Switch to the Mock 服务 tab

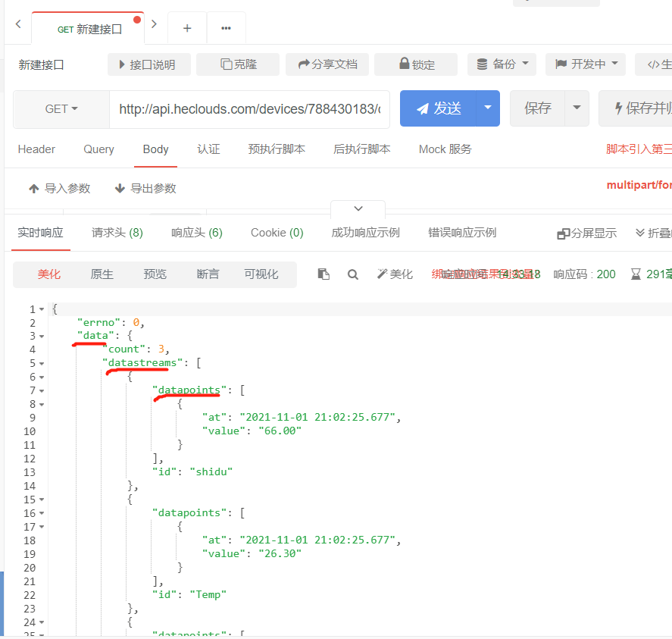pos(445,149)
